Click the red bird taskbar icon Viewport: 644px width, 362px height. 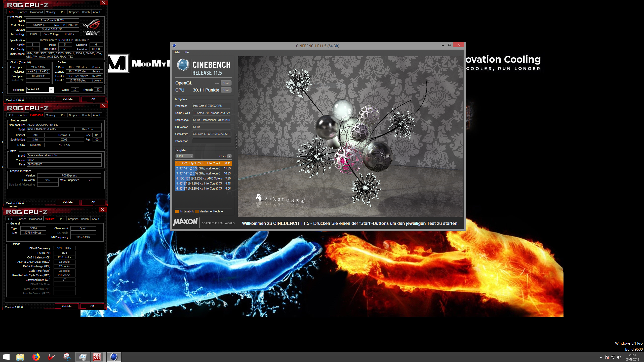52,357
